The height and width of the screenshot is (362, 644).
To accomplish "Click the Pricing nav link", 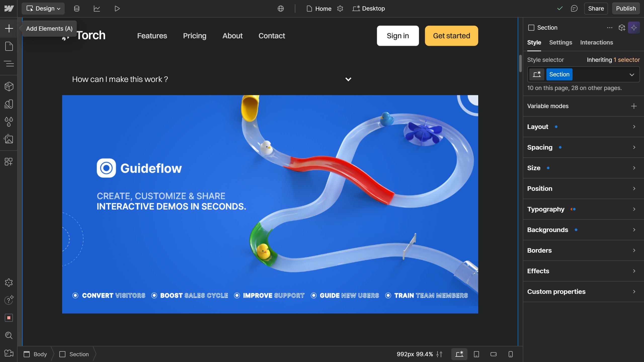I will click(195, 36).
